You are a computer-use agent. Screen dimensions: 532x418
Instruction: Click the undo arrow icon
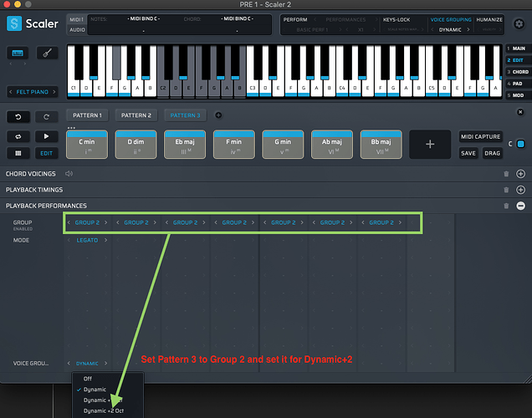click(18, 117)
